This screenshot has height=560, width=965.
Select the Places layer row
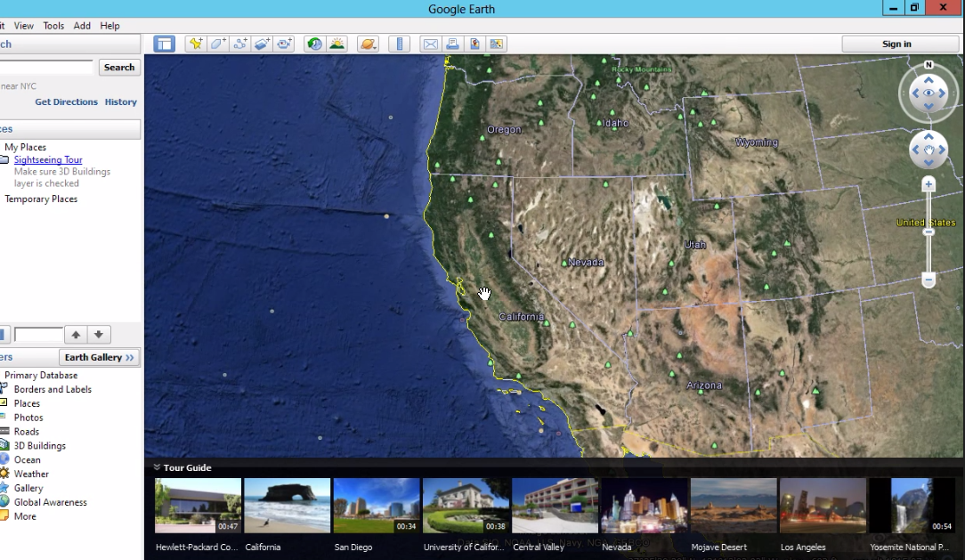pyautogui.click(x=27, y=403)
